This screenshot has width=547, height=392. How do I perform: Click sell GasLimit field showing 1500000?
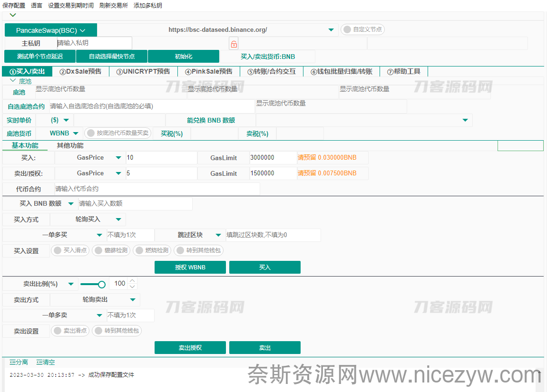click(x=273, y=173)
